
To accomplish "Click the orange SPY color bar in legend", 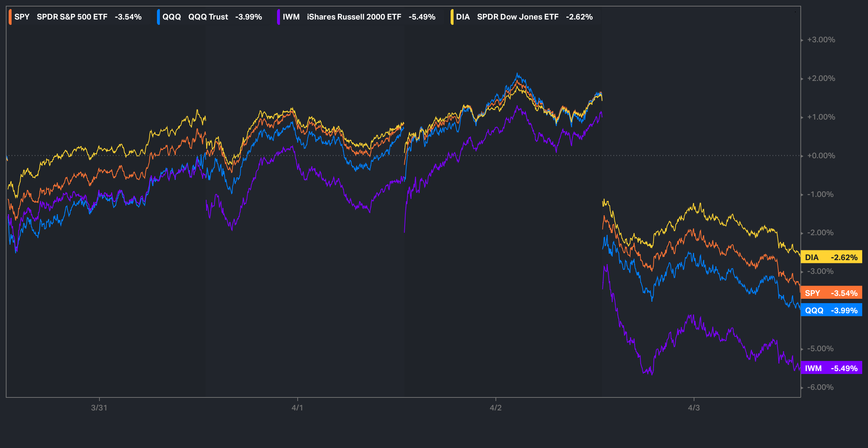I will pos(10,17).
